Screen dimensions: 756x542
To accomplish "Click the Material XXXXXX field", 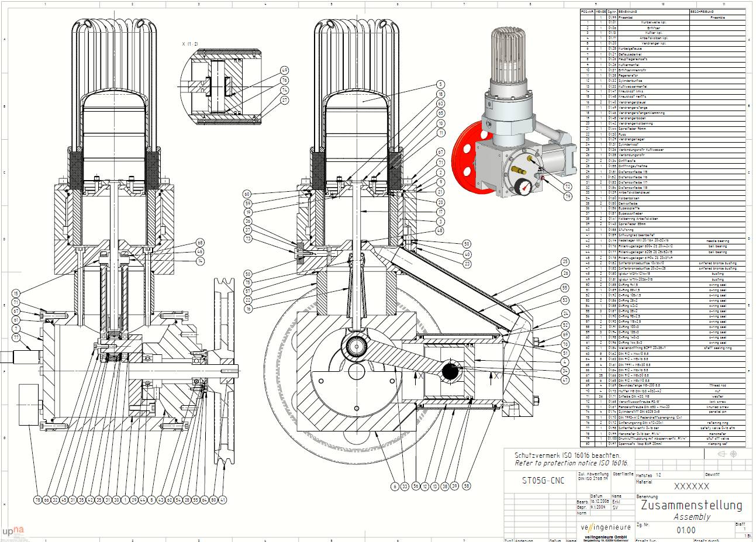I will click(692, 486).
